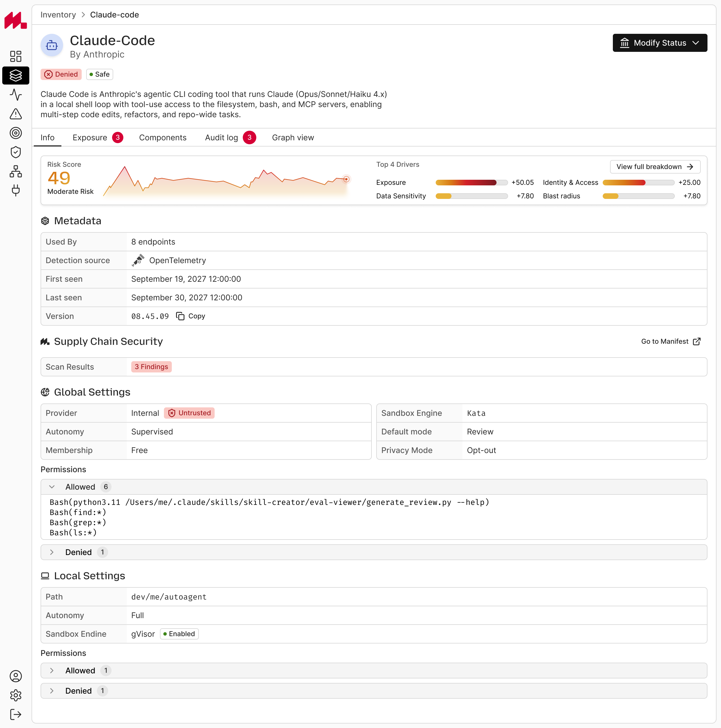The width and height of the screenshot is (721, 728).
Task: Click the Safe status badge
Action: click(x=99, y=74)
